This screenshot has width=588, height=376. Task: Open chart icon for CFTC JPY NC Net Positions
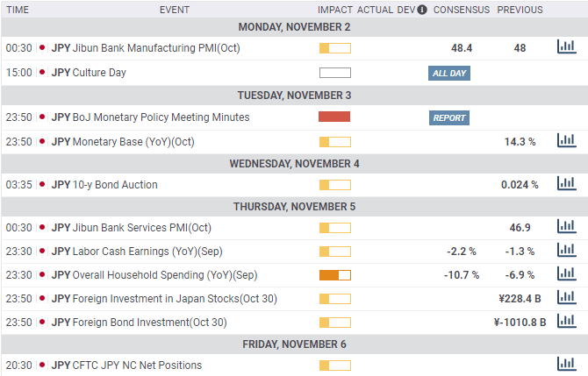point(566,365)
